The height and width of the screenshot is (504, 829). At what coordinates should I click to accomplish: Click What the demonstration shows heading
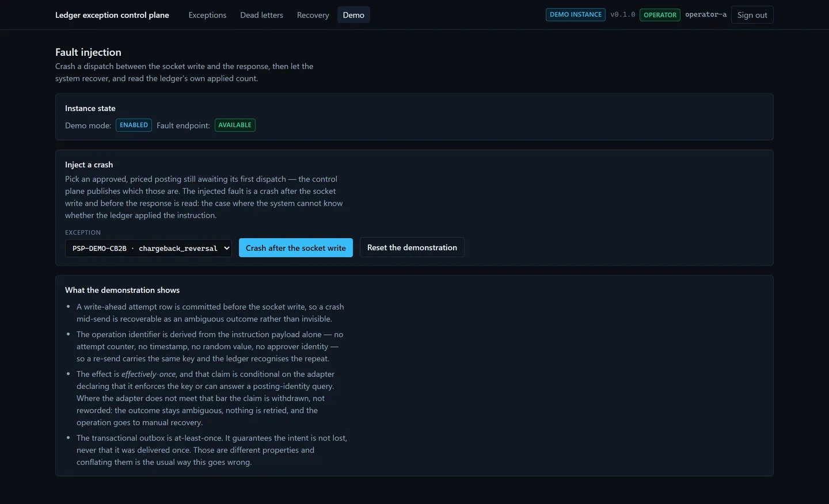click(x=122, y=290)
